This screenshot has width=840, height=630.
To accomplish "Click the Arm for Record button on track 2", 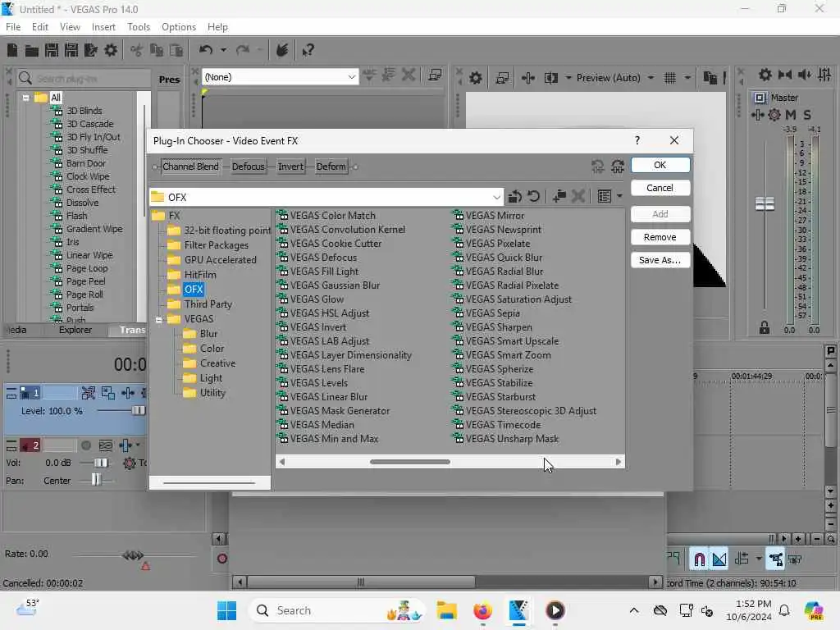I will click(x=85, y=445).
